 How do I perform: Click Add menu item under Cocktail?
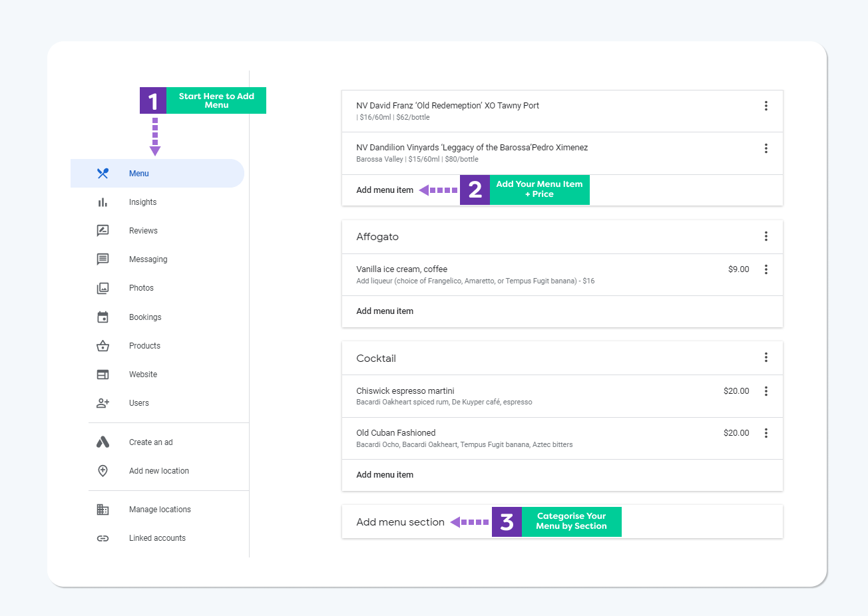tap(385, 475)
